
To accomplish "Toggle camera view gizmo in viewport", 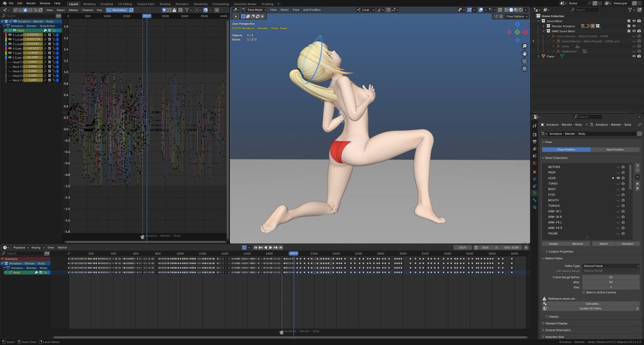I will [x=524, y=61].
